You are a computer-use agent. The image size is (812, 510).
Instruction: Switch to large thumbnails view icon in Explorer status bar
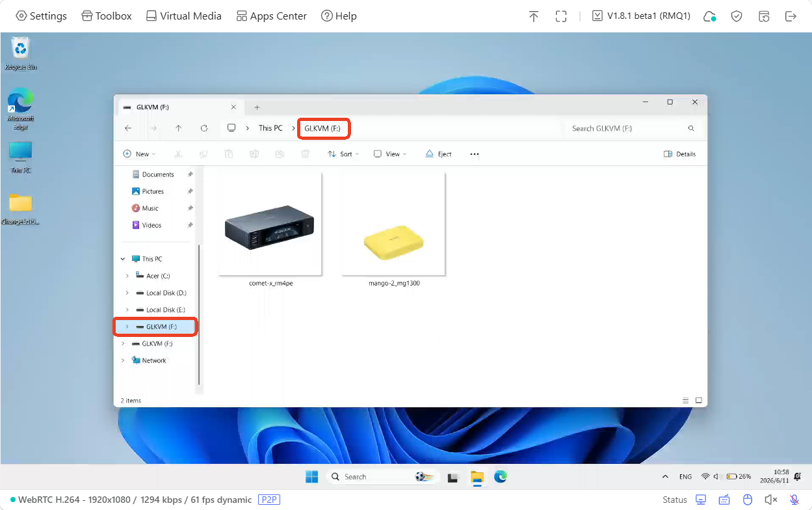coord(699,400)
